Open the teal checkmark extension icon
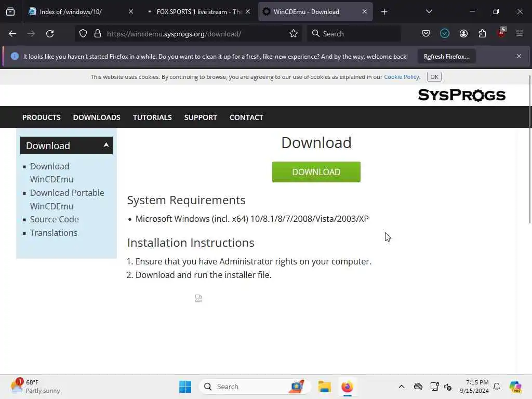The height and width of the screenshot is (399, 532). pyautogui.click(x=445, y=34)
